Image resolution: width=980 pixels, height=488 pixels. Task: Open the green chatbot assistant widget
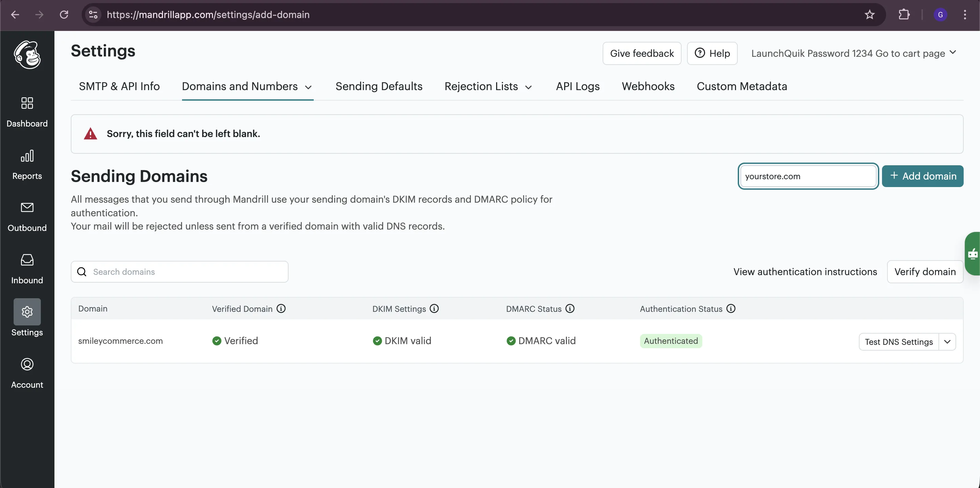pos(973,253)
